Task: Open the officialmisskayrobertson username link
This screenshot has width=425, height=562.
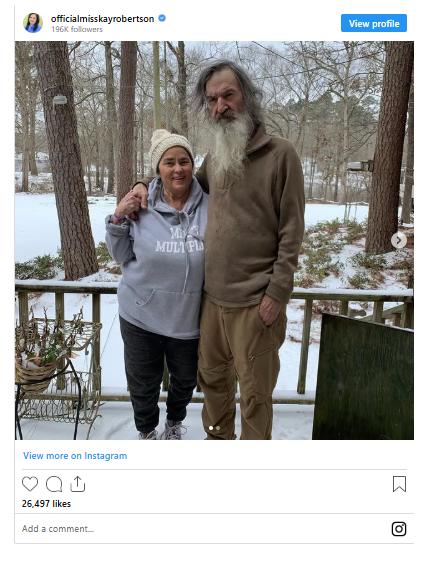Action: point(102,19)
